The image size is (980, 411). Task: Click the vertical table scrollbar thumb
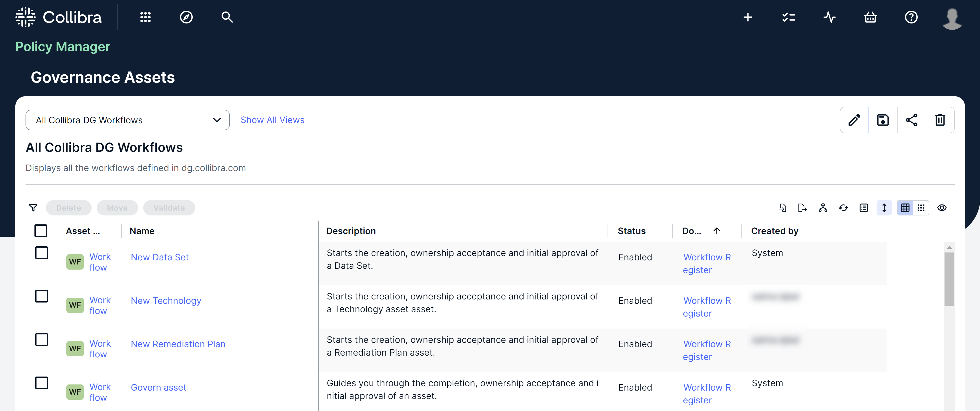(949, 279)
